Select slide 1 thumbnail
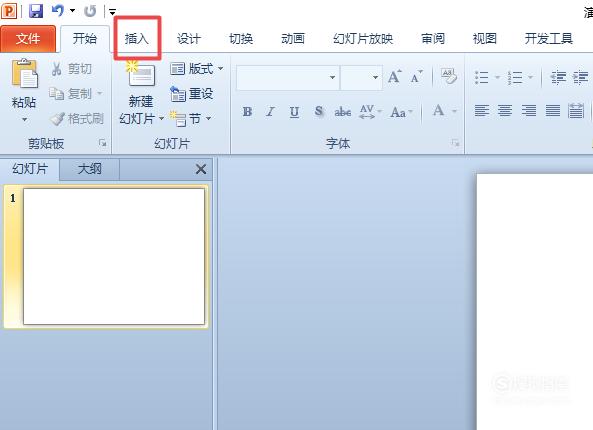Screen dimensions: 593x430 114,256
